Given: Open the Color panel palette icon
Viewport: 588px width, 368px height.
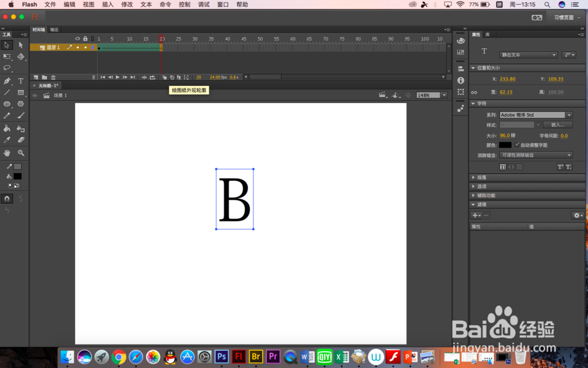Looking at the screenshot, I should pyautogui.click(x=460, y=41).
